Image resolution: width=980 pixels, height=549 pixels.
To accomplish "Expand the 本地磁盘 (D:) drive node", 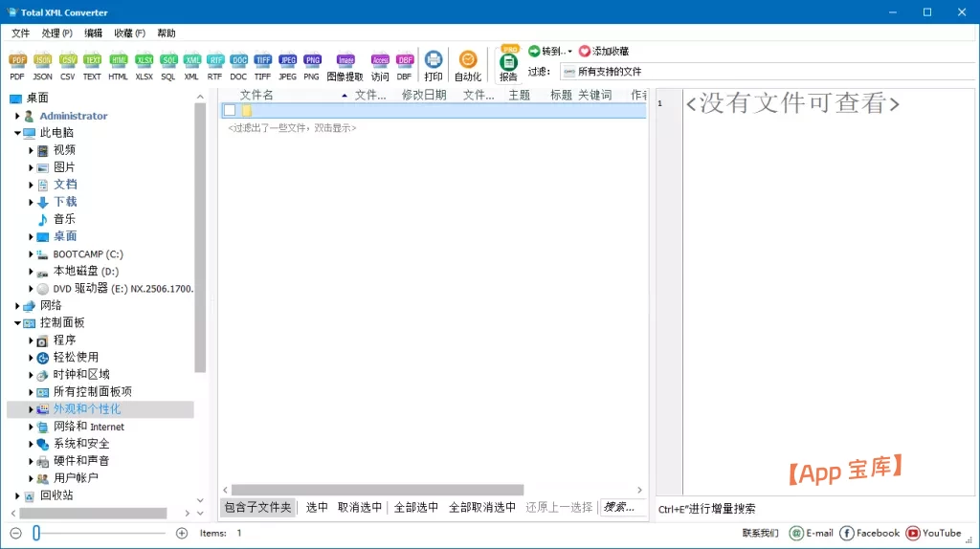I will click(x=31, y=271).
